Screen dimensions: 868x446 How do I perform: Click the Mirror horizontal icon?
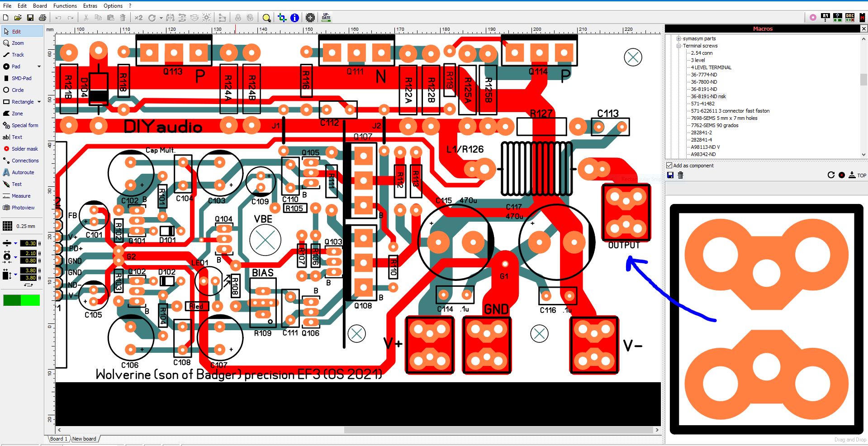(170, 18)
